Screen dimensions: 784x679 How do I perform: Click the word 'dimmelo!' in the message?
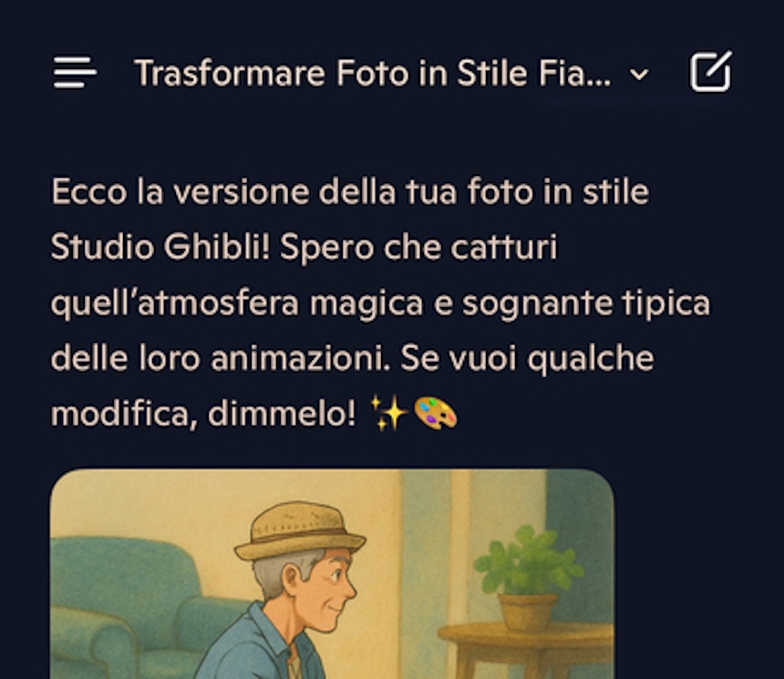click(282, 414)
